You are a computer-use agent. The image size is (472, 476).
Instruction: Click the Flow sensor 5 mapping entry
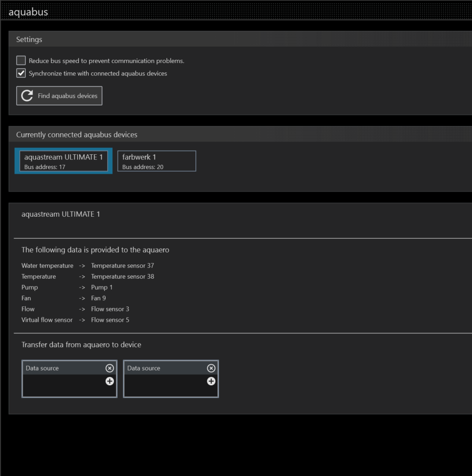pos(110,320)
